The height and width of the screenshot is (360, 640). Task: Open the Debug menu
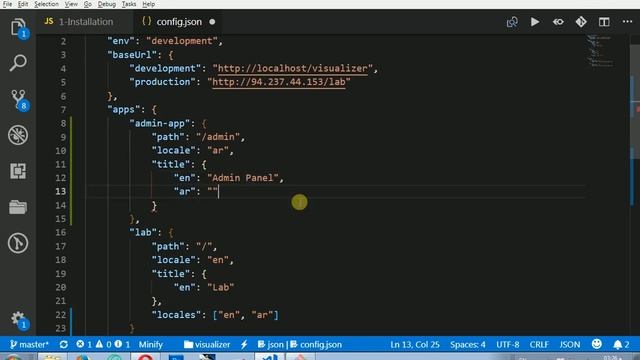click(107, 4)
